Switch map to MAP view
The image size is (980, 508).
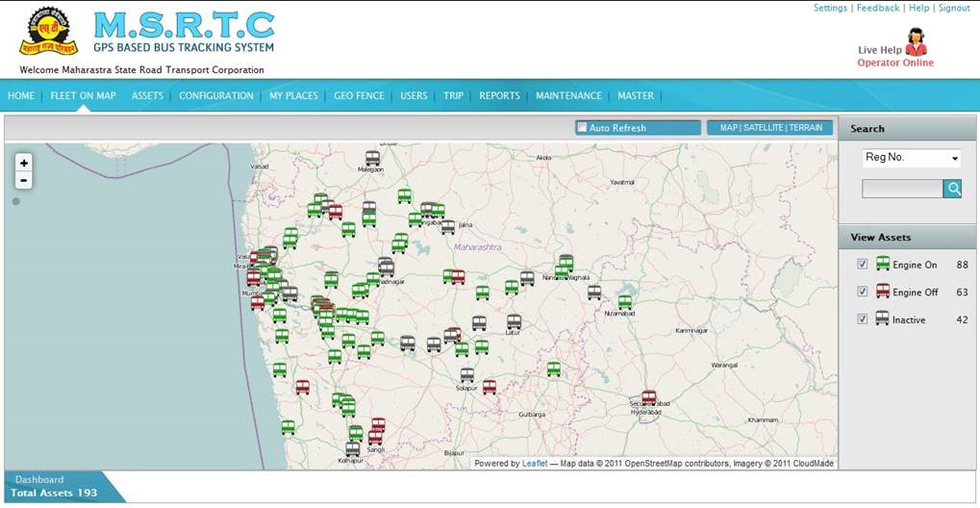(x=729, y=128)
